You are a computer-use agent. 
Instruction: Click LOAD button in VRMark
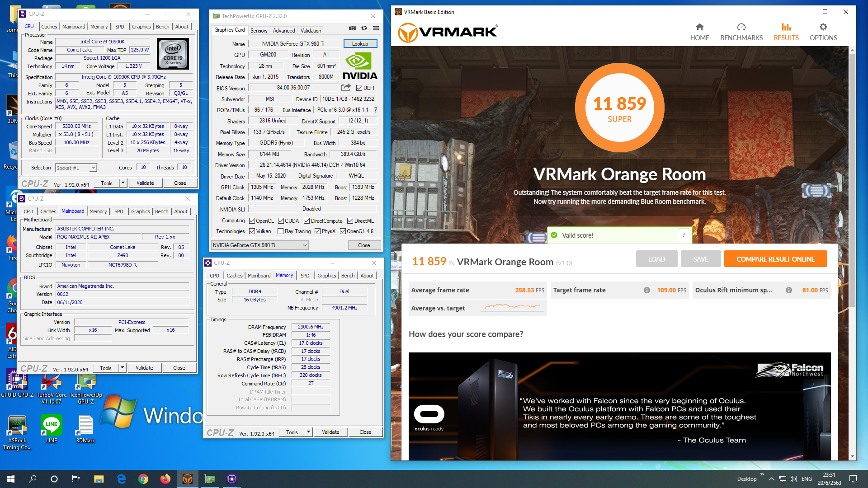tap(656, 259)
